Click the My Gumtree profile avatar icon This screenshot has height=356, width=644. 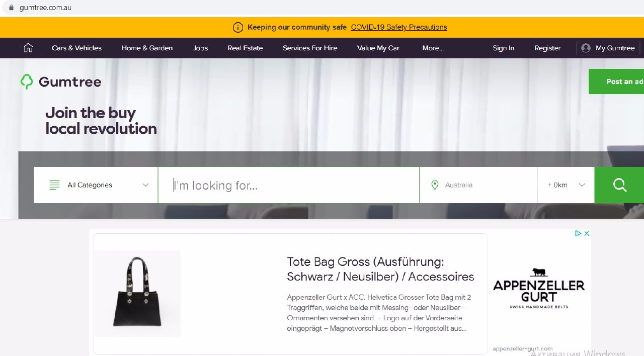click(586, 48)
